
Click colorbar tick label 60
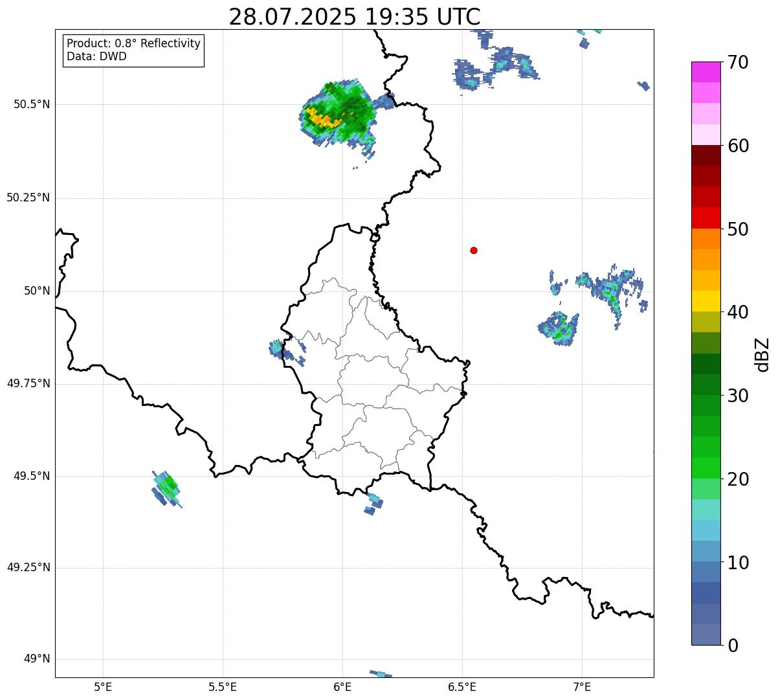pos(738,146)
